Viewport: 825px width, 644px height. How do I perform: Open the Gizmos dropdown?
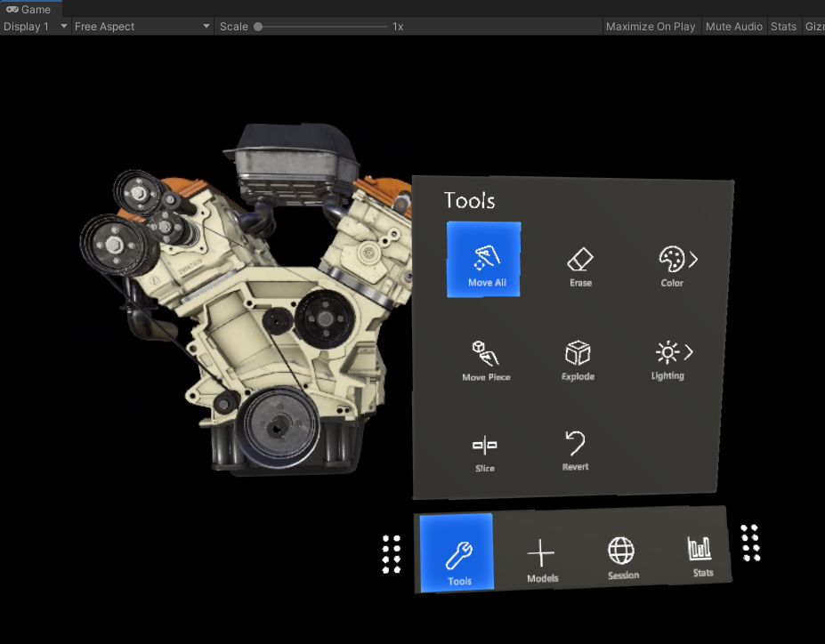[814, 26]
